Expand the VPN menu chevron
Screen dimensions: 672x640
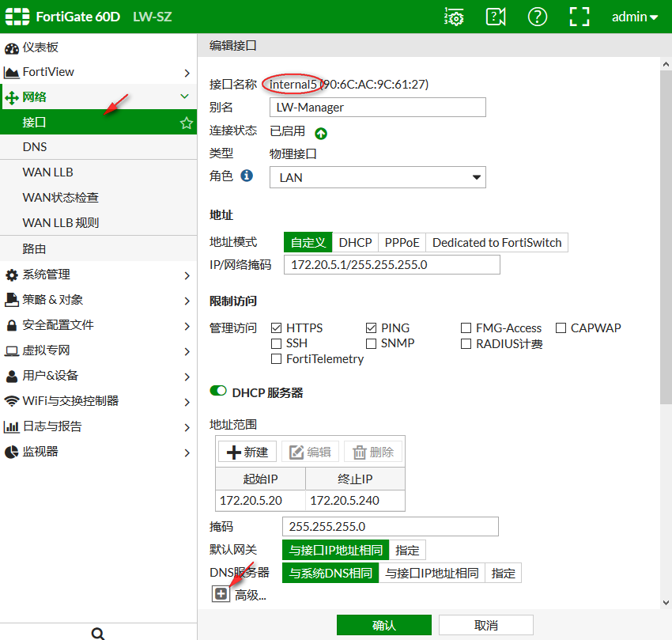pyautogui.click(x=187, y=351)
